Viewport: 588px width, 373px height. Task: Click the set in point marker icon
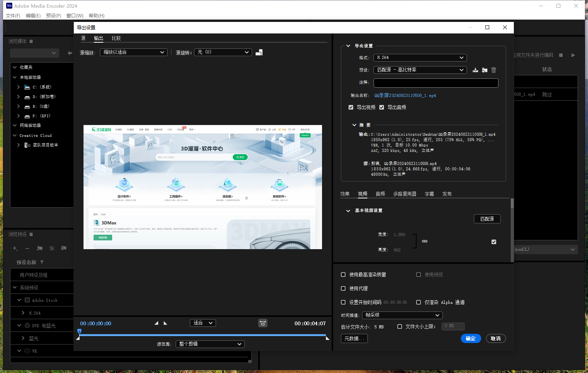click(156, 323)
